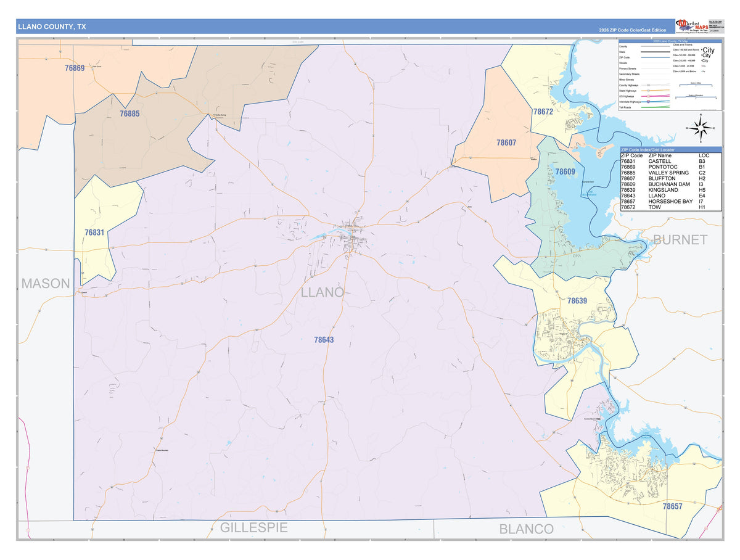Click the BURNET county label
Viewport: 740px width, 560px height.
680,240
